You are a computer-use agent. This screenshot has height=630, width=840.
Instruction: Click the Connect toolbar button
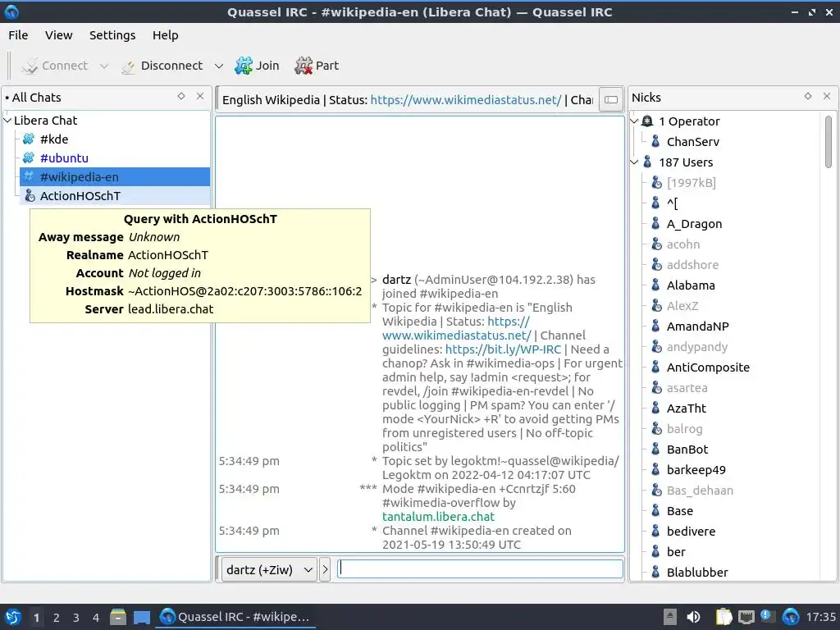point(54,66)
